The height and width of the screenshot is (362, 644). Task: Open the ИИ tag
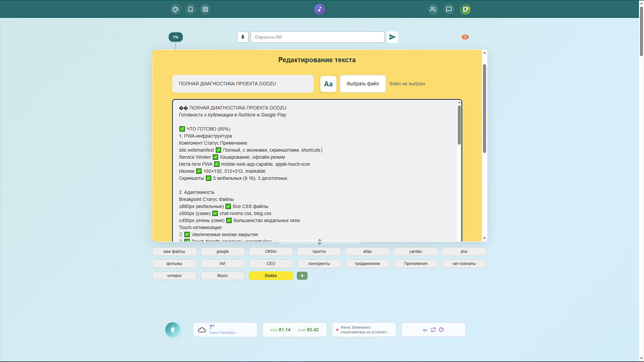(x=222, y=263)
